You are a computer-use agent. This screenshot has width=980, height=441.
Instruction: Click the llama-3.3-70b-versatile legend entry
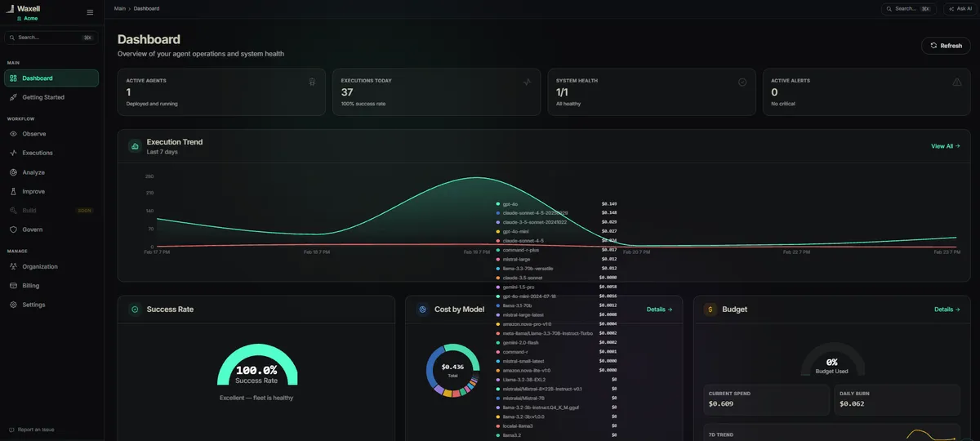pyautogui.click(x=528, y=268)
